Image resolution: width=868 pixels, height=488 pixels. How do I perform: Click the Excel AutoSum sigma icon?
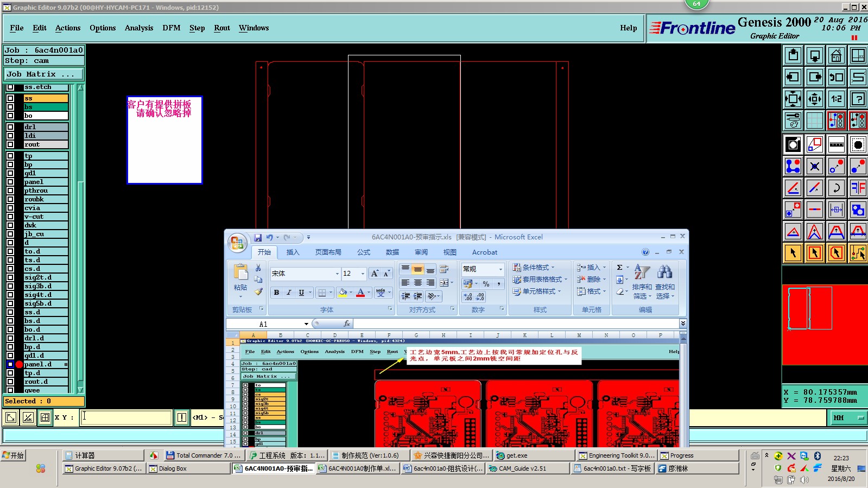[620, 267]
